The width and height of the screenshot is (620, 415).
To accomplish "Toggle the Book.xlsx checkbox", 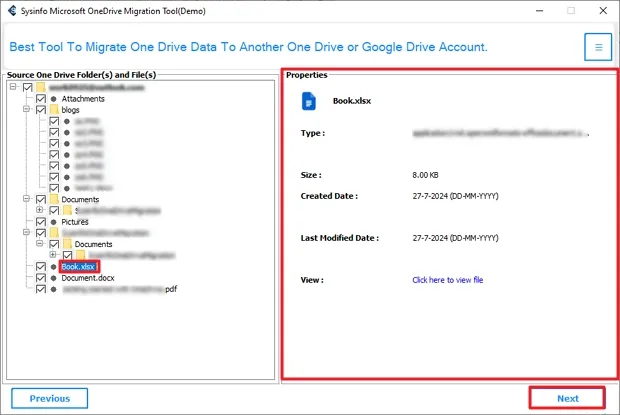I will point(40,267).
